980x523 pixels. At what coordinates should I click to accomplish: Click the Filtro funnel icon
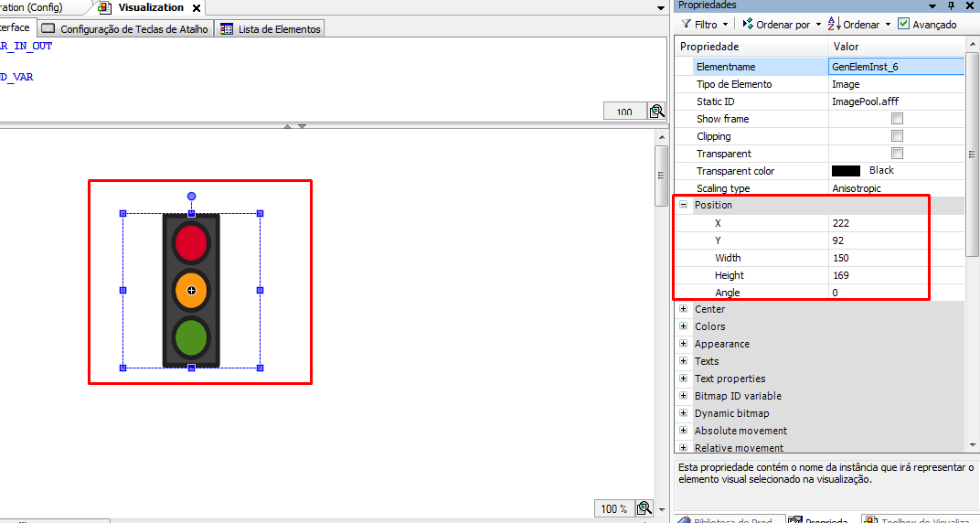(686, 25)
